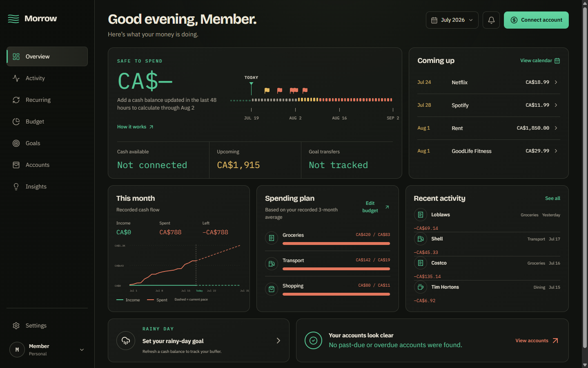Click the accounts-clear checkmark circle icon
The width and height of the screenshot is (588, 368).
314,341
